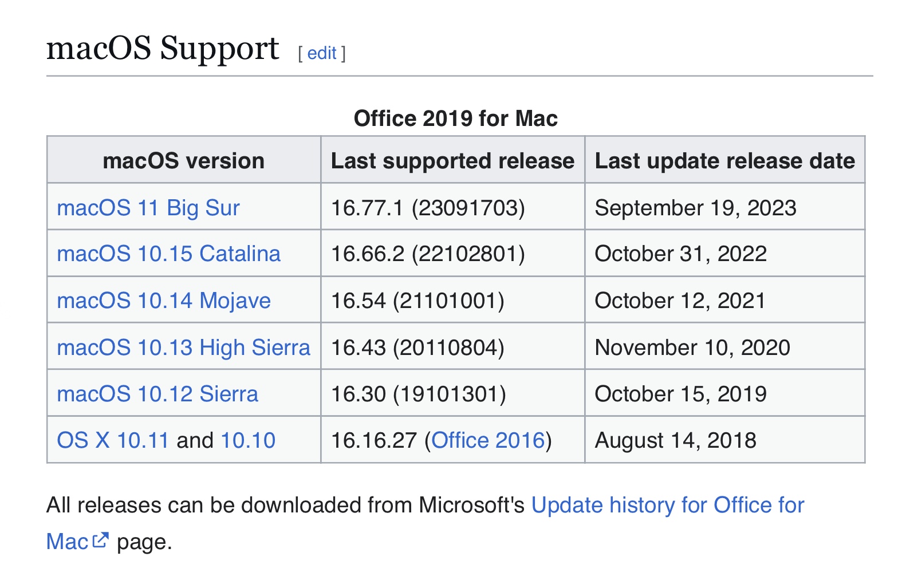
Task: Click the edit link beside macOS Support
Action: 322,53
